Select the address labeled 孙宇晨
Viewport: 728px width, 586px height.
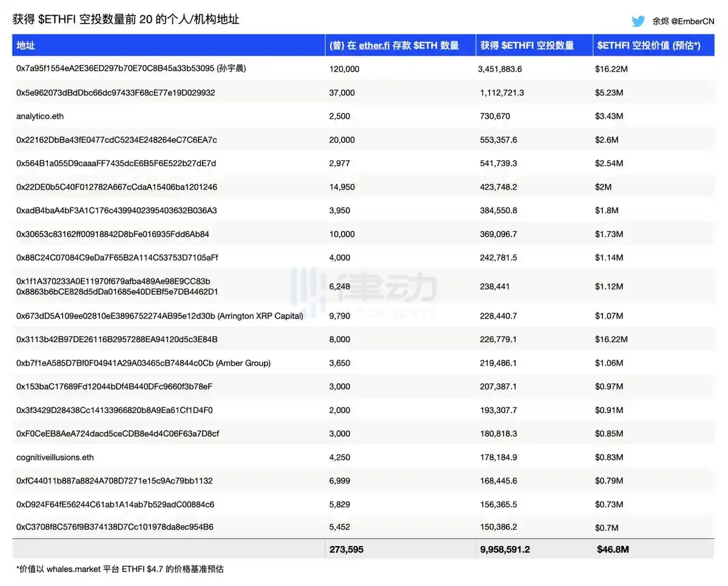131,69
